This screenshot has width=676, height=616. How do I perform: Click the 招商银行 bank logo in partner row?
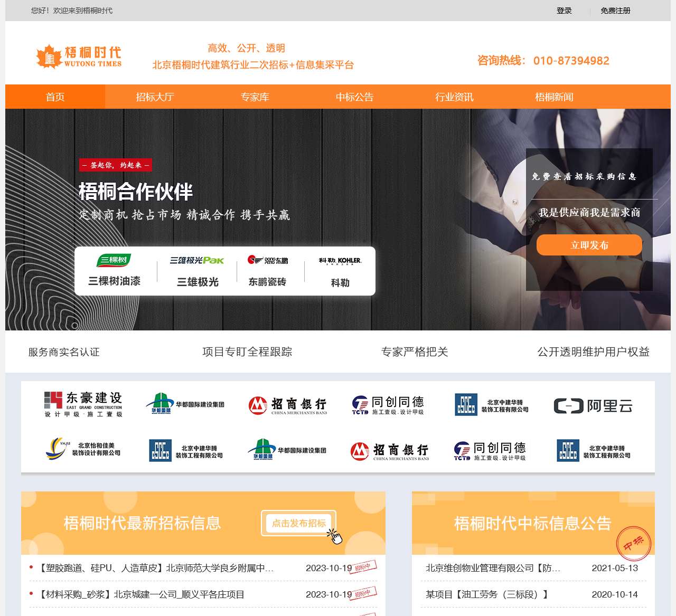pyautogui.click(x=286, y=405)
